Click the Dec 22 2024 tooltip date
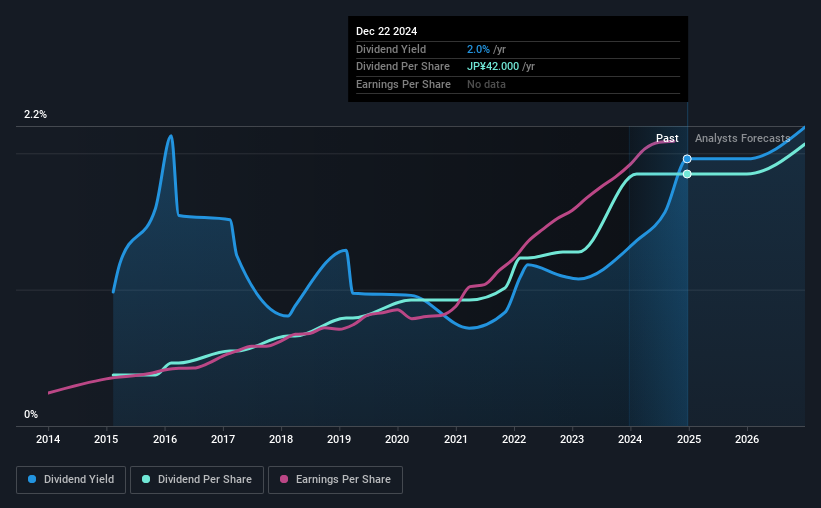This screenshot has width=821, height=508. click(386, 31)
